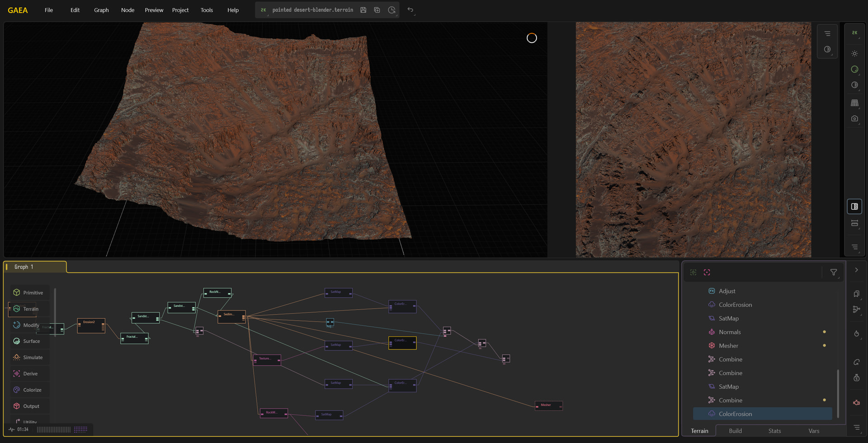Click the node list vertical scrollbar

click(x=838, y=393)
